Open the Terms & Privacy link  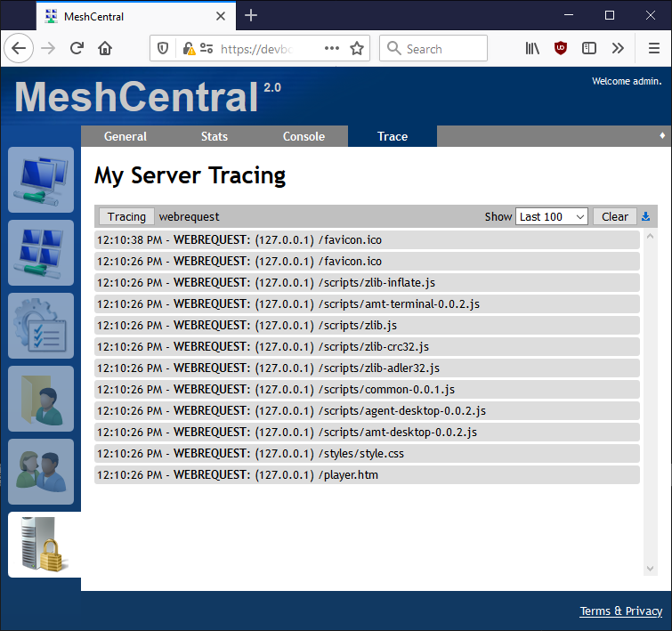(620, 611)
